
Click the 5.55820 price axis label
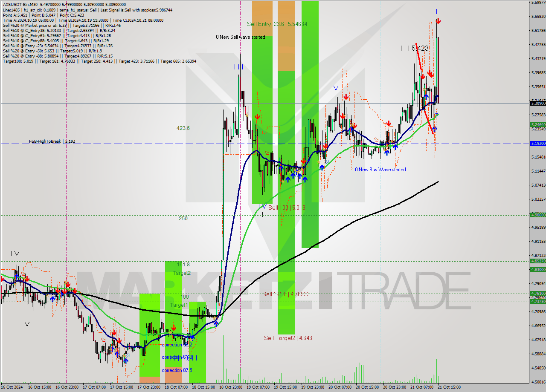538,16
